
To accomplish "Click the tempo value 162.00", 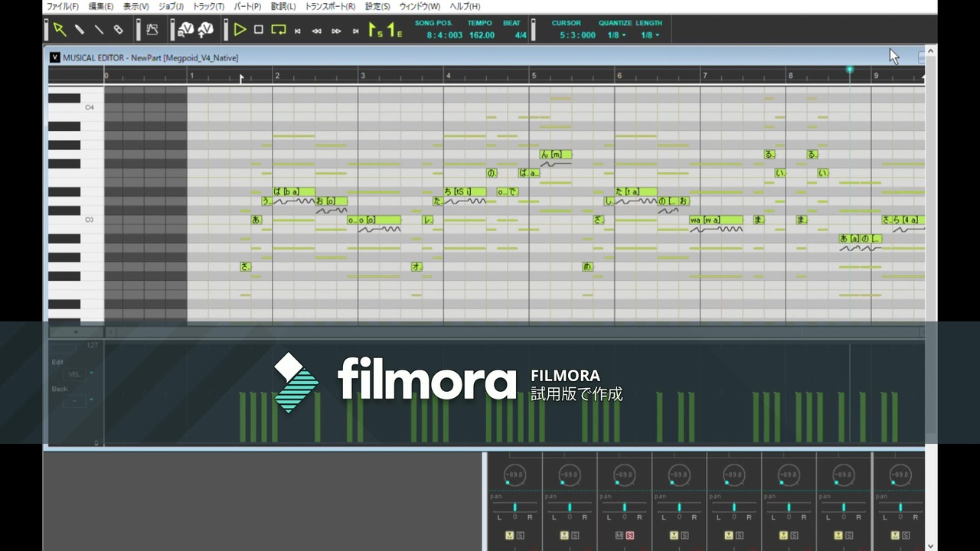I will [482, 35].
